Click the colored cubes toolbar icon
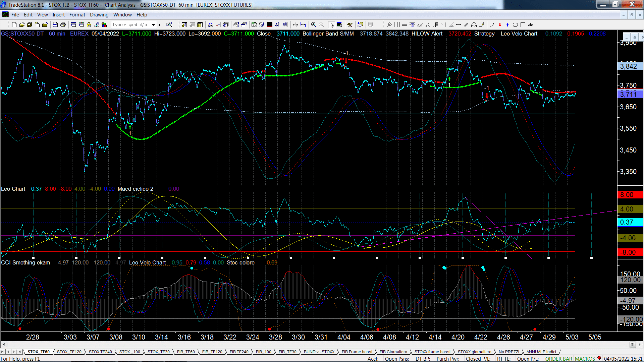This screenshot has height=362, width=644. pos(104,24)
